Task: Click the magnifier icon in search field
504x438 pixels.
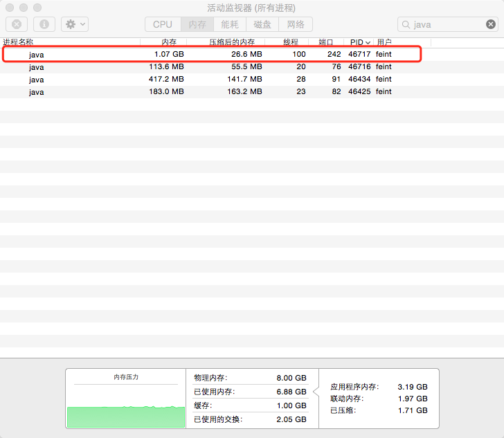Action: tap(406, 25)
